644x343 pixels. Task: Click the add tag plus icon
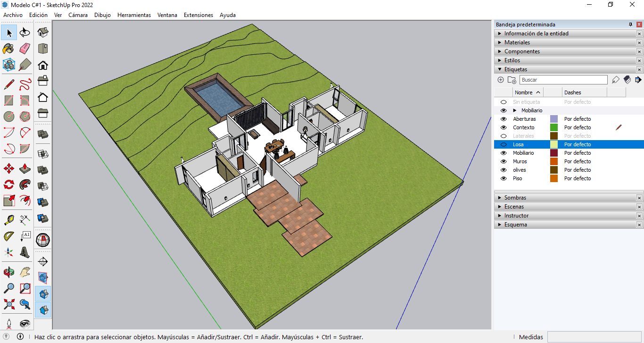501,80
